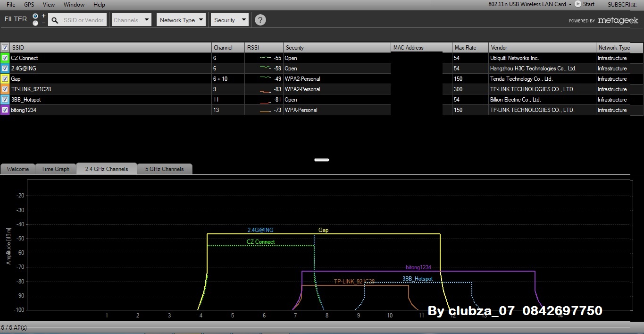
Task: Switch to the 5 GHz Channels tab
Action: [164, 169]
